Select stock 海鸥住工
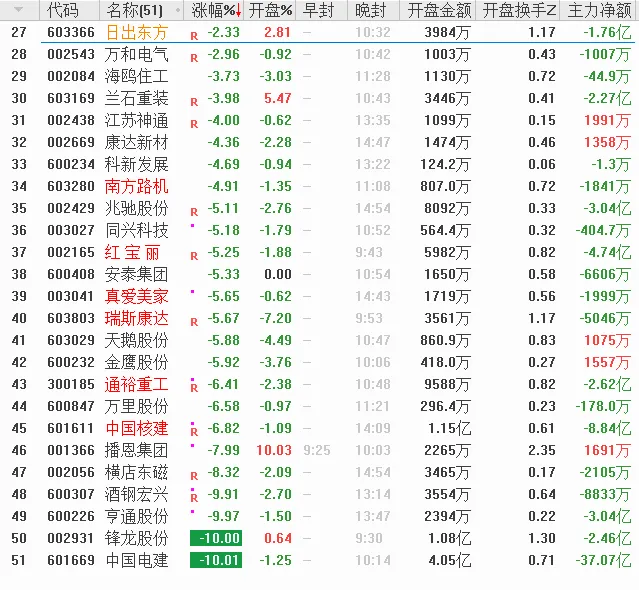The height and width of the screenshot is (590, 639). (x=137, y=76)
